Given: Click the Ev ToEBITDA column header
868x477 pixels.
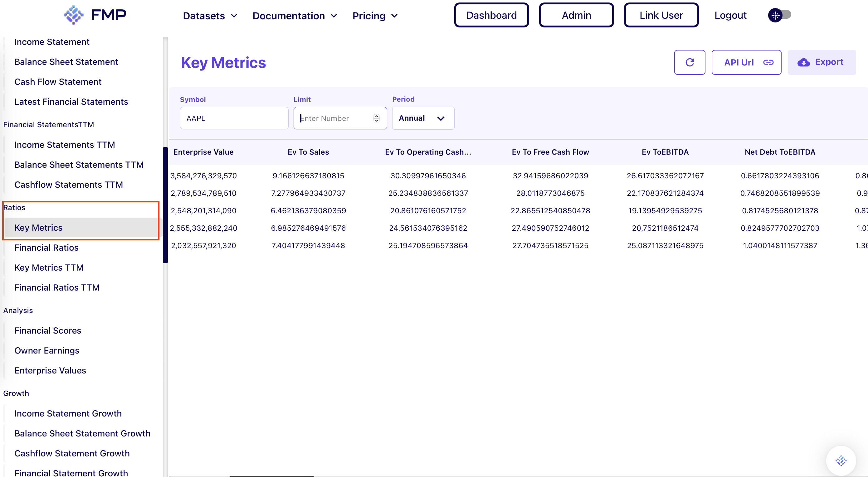Looking at the screenshot, I should click(665, 152).
